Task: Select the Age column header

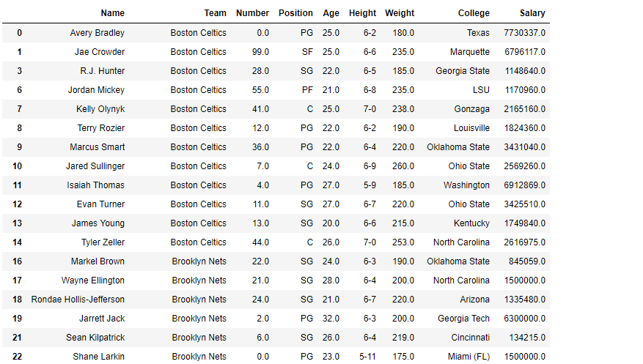Action: pos(331,13)
